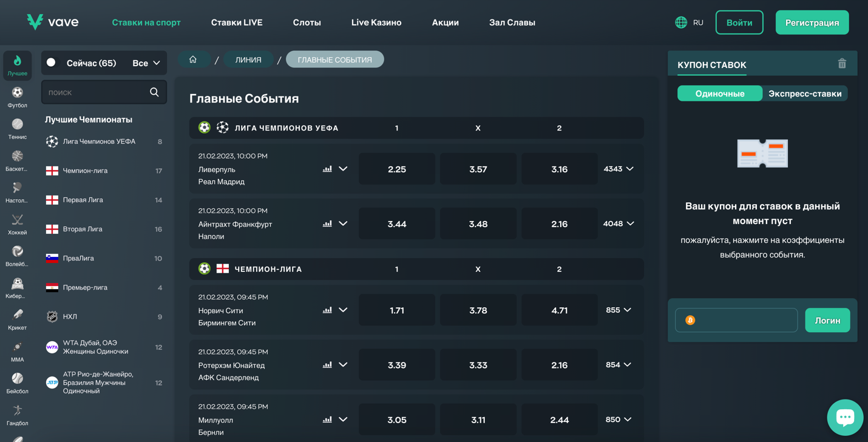
Task: Open the Live Казино section
Action: pos(376,22)
